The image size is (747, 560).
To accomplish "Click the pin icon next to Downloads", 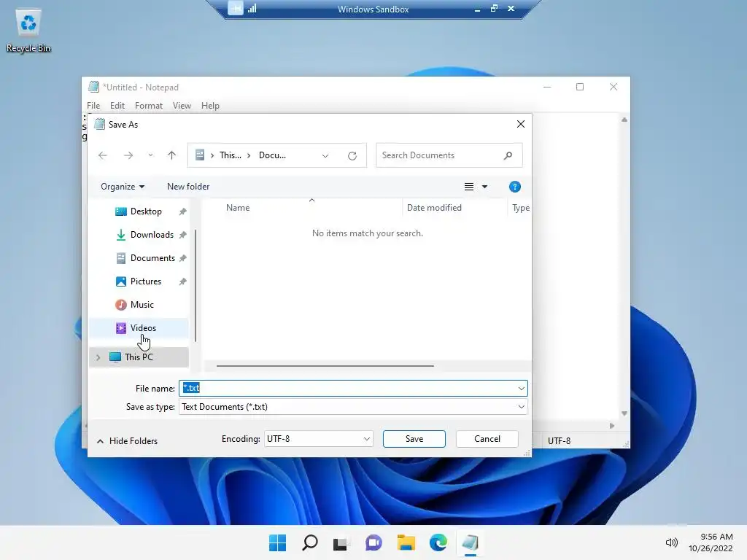I will point(182,235).
